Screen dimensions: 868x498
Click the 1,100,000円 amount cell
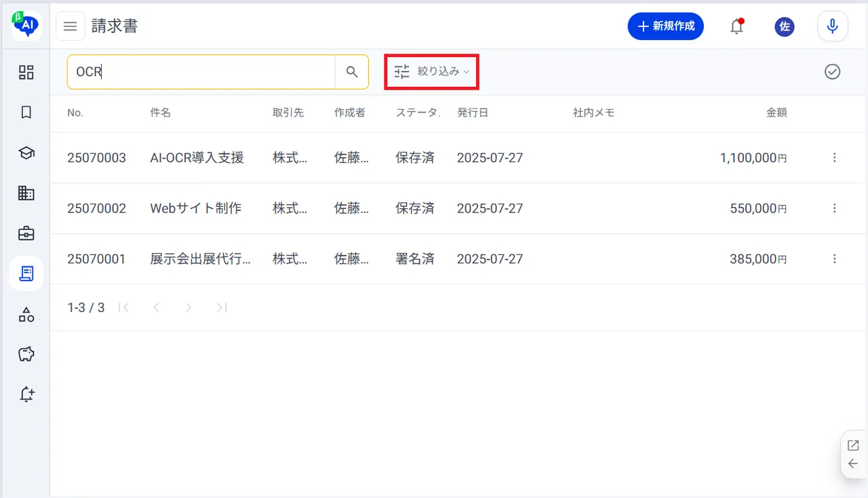(753, 157)
